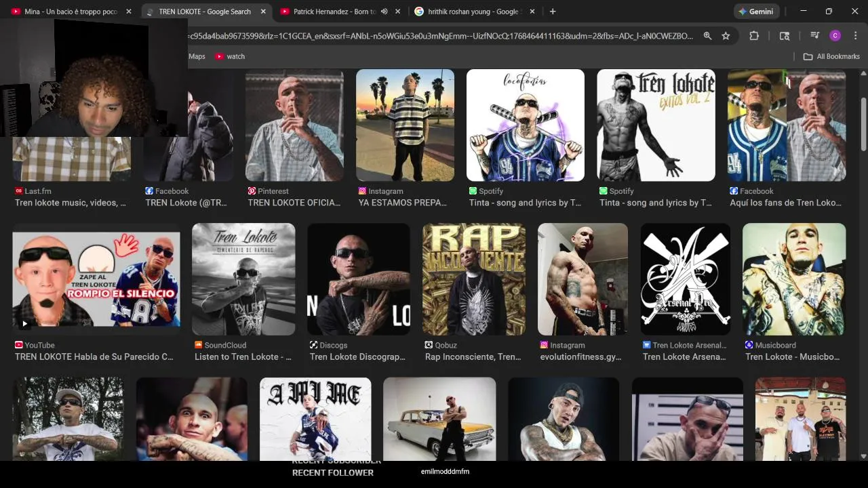This screenshot has height=488, width=868.
Task: Open evolutionfitness.gy Instagram image
Action: pos(583,279)
